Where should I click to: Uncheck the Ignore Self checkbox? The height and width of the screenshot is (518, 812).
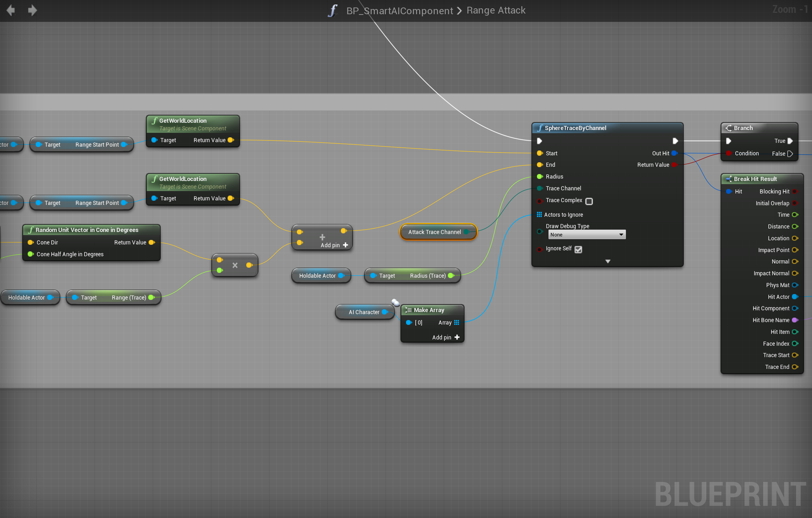578,249
